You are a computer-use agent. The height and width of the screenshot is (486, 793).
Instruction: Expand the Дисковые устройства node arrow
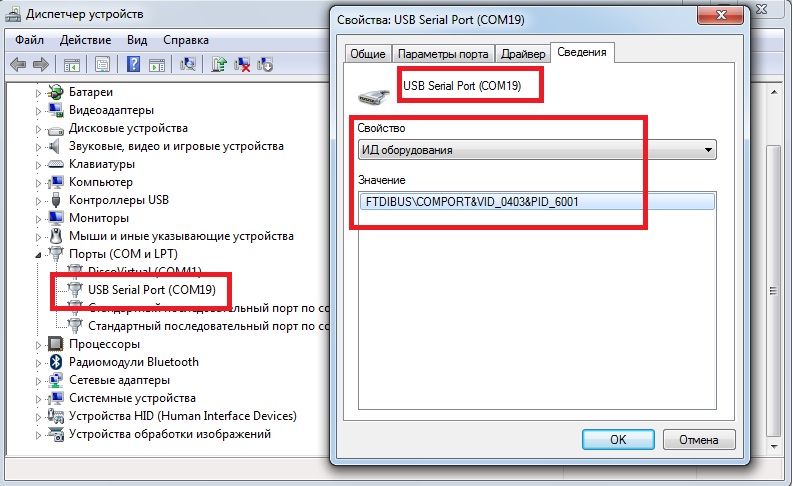(38, 128)
